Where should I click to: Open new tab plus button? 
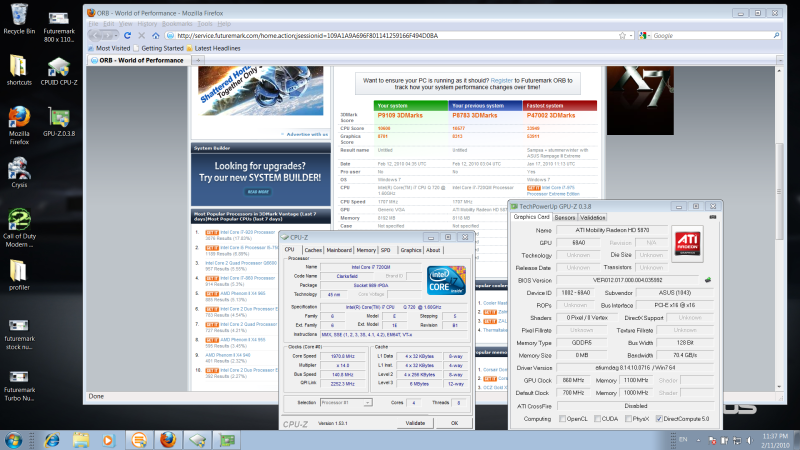pyautogui.click(x=198, y=60)
